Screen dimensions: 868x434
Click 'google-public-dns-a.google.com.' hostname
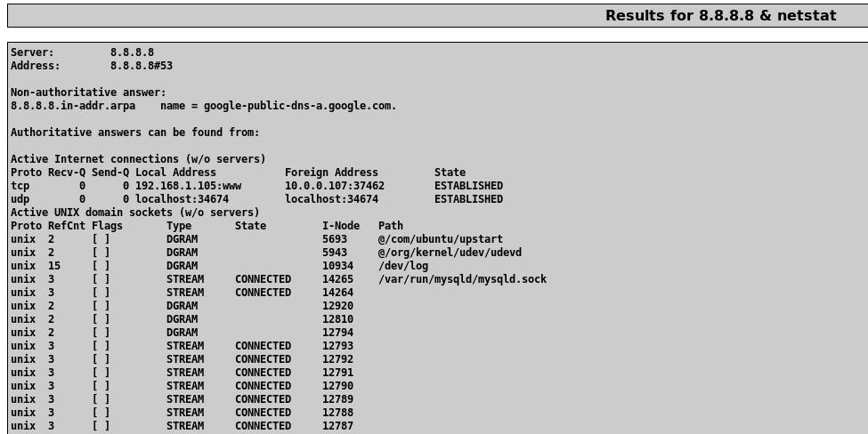click(x=300, y=106)
